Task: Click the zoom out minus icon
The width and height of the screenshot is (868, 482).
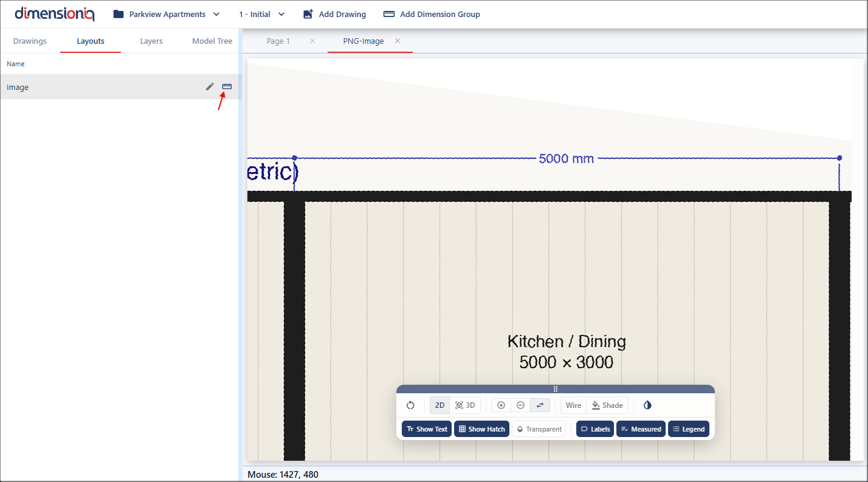Action: [x=520, y=405]
